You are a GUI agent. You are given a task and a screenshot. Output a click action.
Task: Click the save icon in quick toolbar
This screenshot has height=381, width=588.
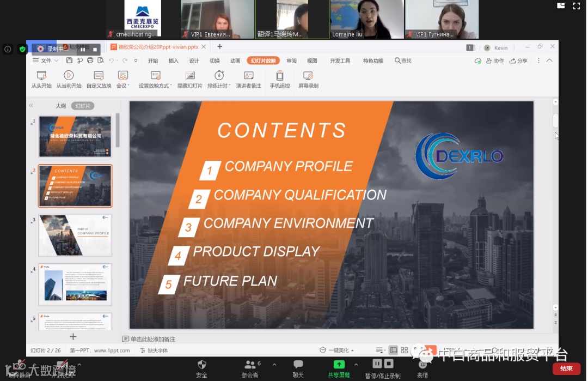(69, 61)
